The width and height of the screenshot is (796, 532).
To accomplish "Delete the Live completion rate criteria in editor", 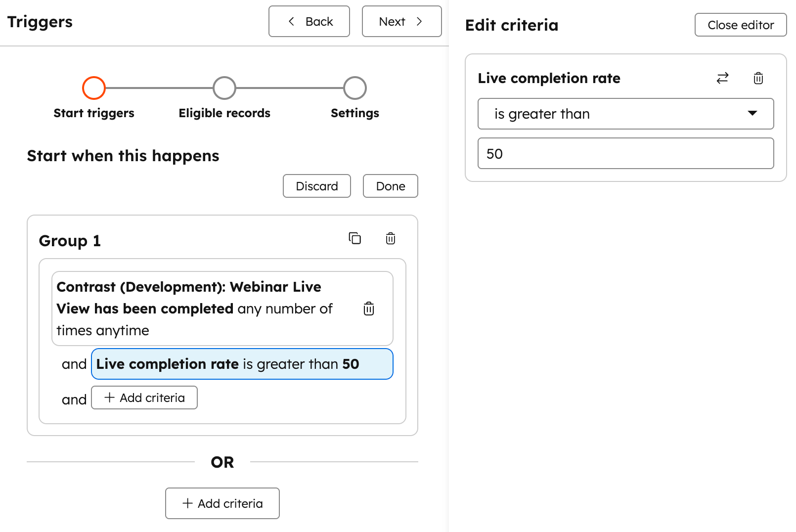I will (758, 78).
